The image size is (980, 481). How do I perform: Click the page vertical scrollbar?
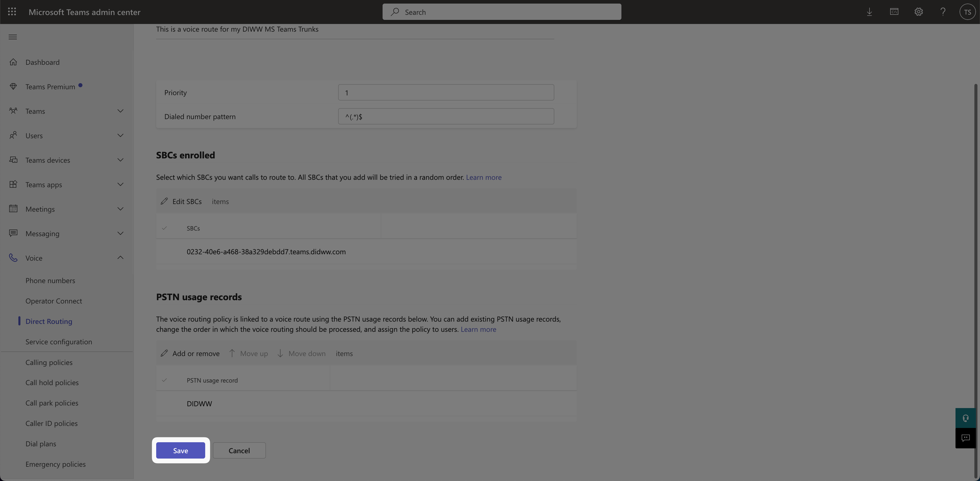pos(976,281)
